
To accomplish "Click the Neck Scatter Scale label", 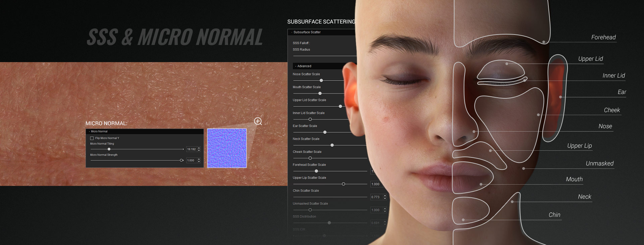I will [x=306, y=139].
